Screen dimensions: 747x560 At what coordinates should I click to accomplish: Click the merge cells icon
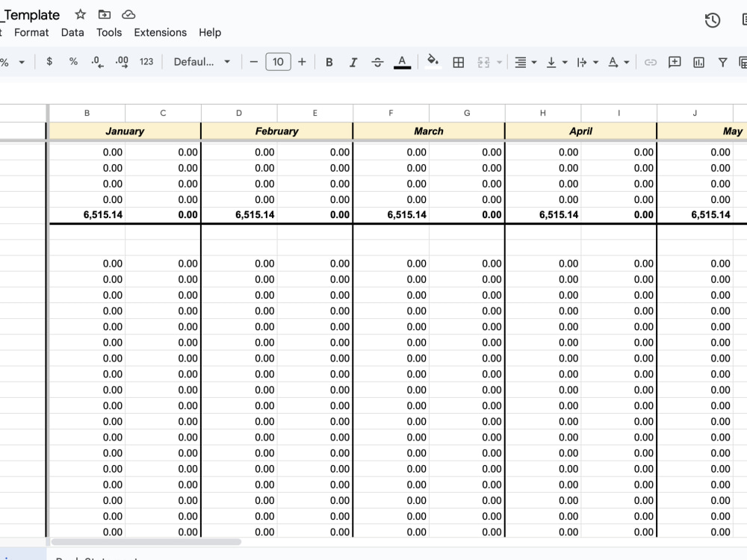pyautogui.click(x=483, y=62)
